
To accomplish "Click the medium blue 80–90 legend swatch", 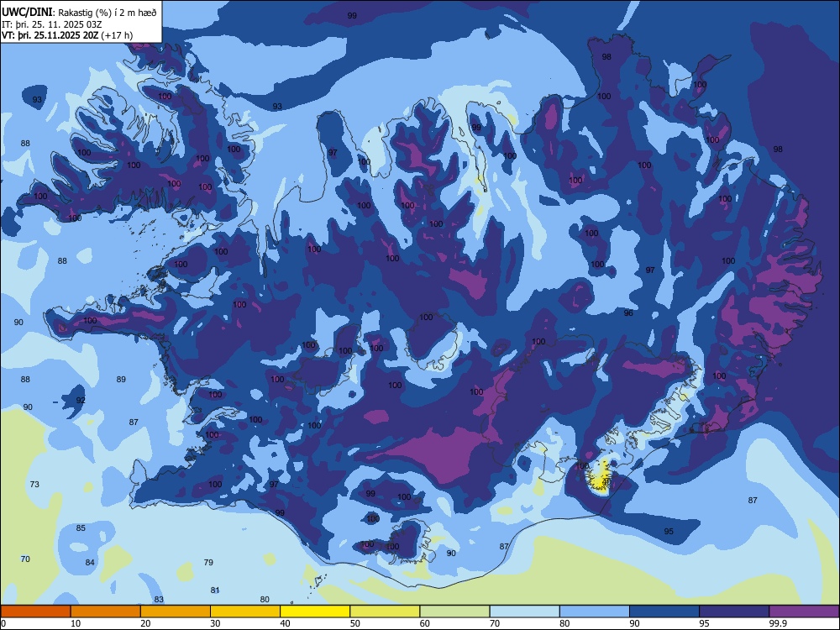I will (x=594, y=612).
